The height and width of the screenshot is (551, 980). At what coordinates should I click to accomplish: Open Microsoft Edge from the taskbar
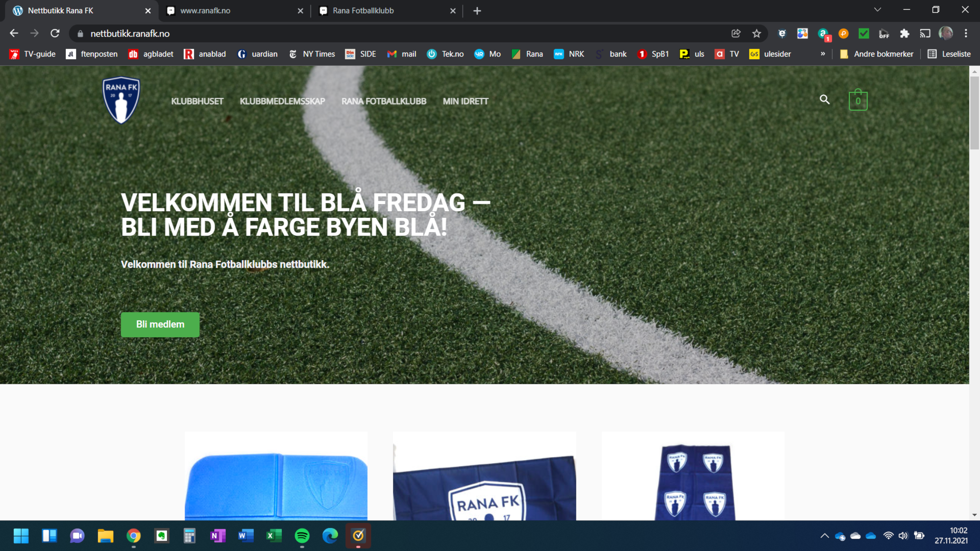(330, 536)
